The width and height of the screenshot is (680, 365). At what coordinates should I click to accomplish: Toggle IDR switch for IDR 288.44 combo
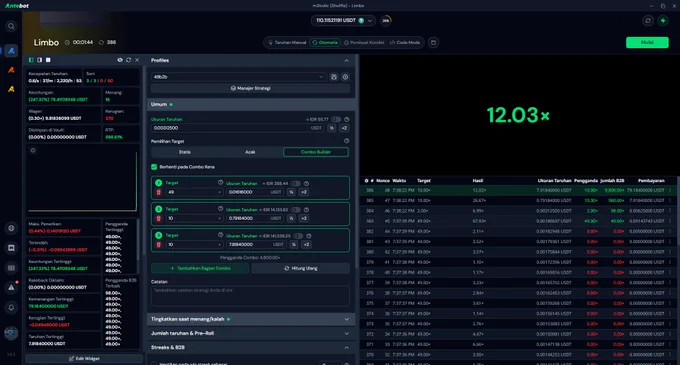[x=296, y=183]
